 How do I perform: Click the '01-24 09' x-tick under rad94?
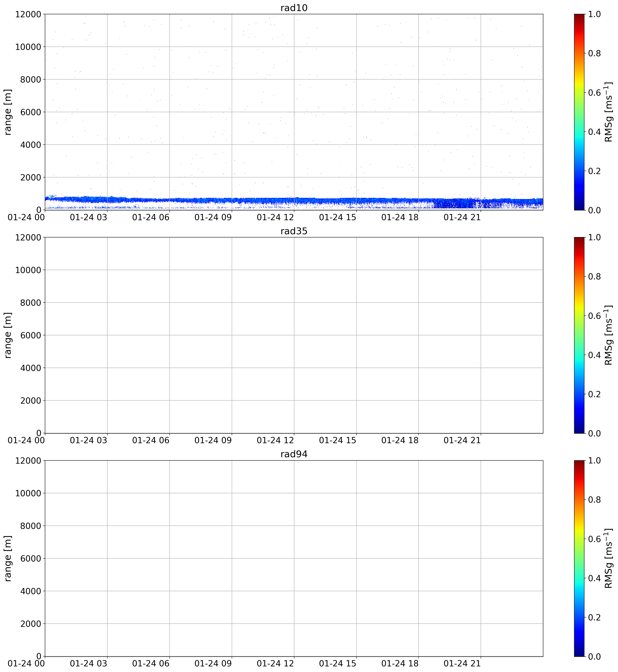point(213,664)
